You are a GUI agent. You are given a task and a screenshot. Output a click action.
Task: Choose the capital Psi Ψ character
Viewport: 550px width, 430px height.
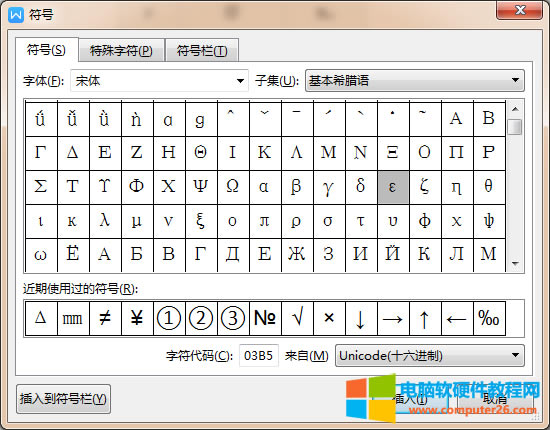[x=201, y=187]
